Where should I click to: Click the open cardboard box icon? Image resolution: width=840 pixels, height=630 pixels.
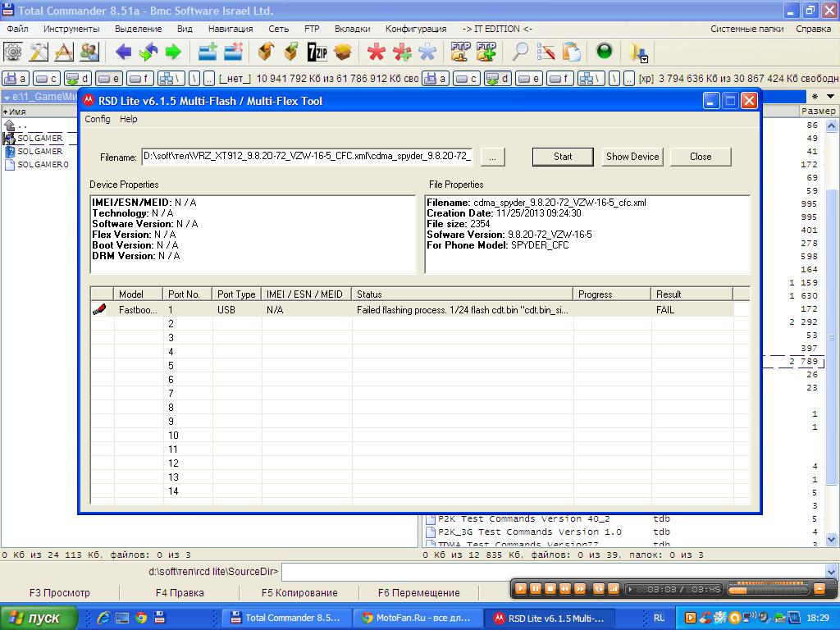343,52
